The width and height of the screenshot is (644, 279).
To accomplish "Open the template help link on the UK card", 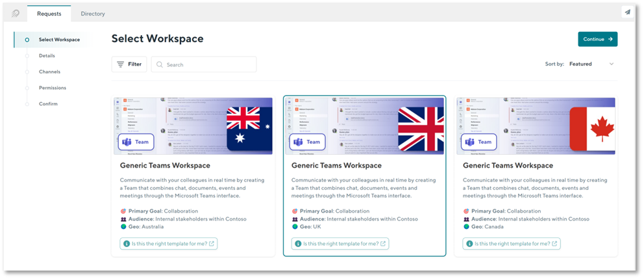I will coord(340,244).
